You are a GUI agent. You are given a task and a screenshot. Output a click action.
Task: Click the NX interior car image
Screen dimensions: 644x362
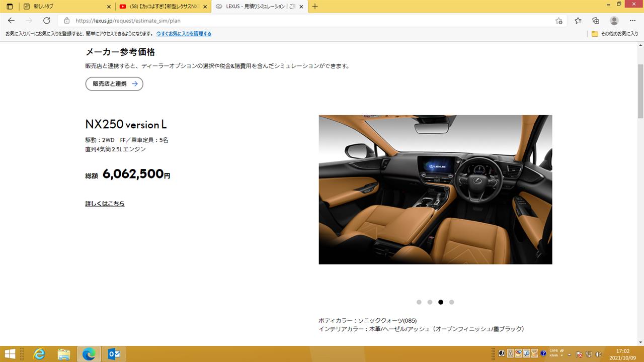(x=435, y=190)
